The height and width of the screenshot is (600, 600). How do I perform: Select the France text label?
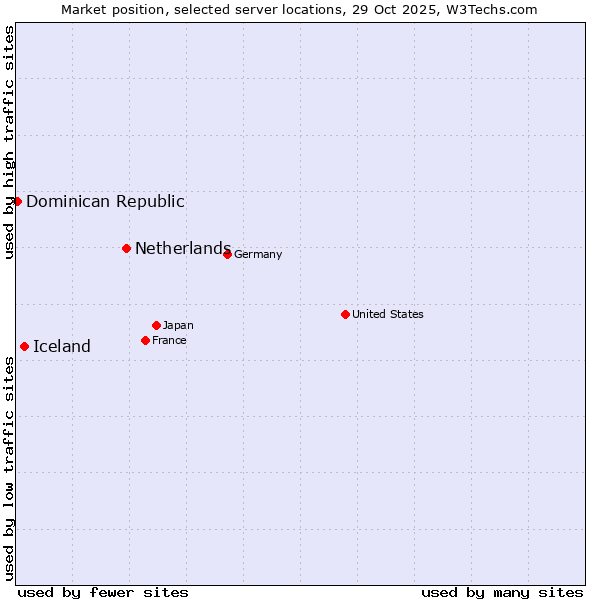tap(169, 340)
